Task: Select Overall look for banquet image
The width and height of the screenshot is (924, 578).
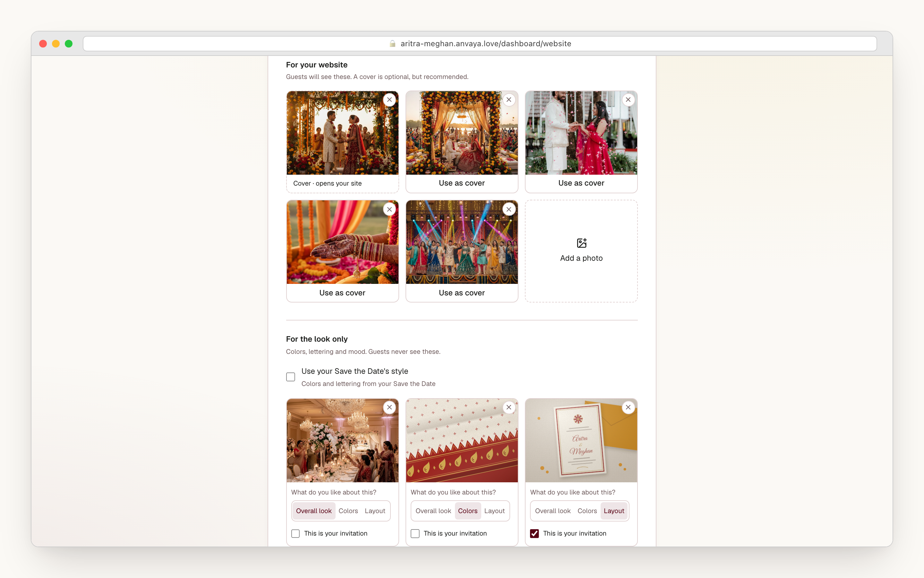Action: (314, 511)
